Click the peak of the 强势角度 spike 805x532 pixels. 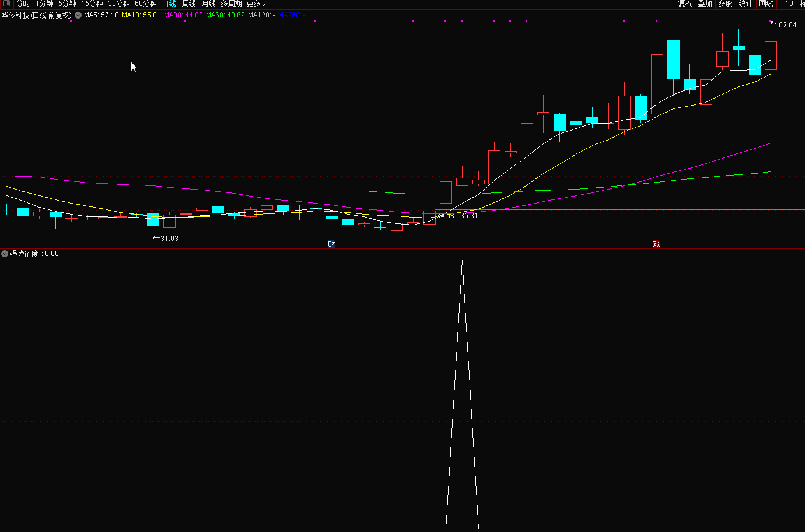point(463,261)
